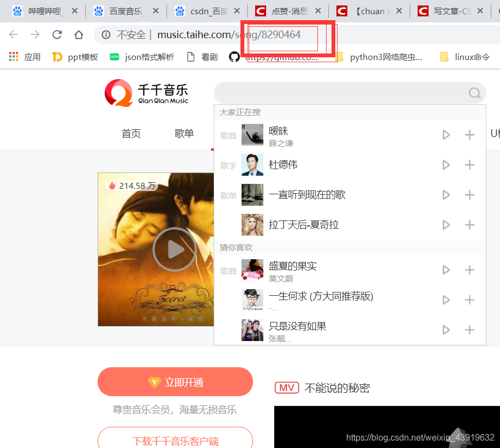Close the 哔哩哔哩 tab
This screenshot has height=448, width=500.
coord(75,11)
